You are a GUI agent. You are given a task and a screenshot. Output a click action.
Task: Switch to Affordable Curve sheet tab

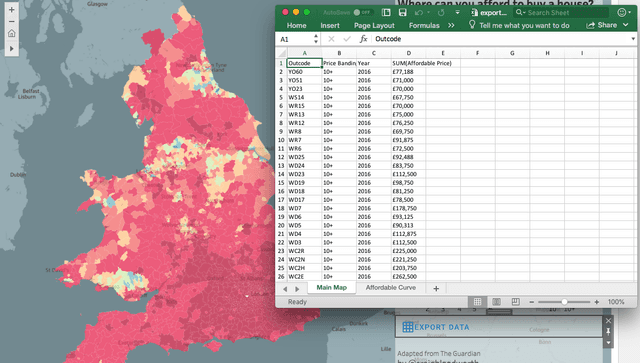click(x=391, y=287)
